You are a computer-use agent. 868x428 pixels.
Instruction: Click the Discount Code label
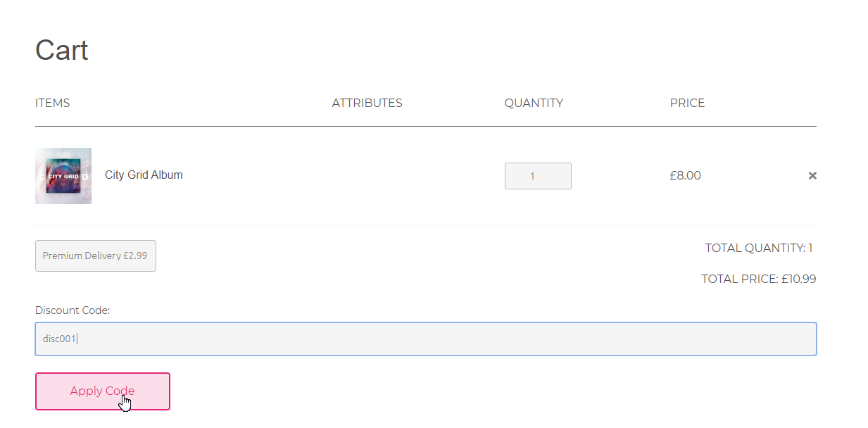pyautogui.click(x=73, y=310)
